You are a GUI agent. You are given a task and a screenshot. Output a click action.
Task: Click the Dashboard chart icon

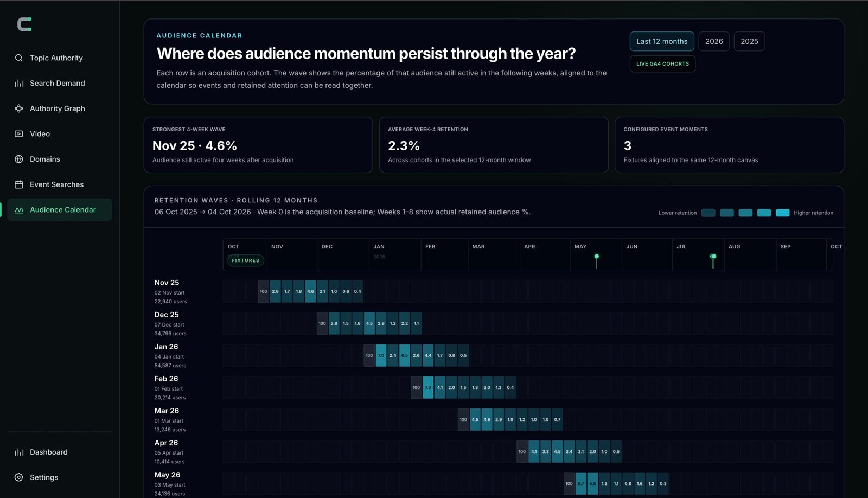(x=19, y=452)
